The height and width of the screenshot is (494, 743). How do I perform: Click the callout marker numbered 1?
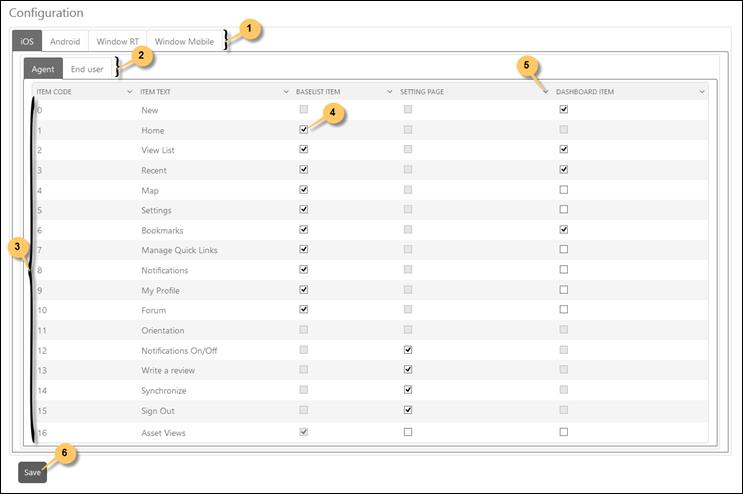coord(250,31)
